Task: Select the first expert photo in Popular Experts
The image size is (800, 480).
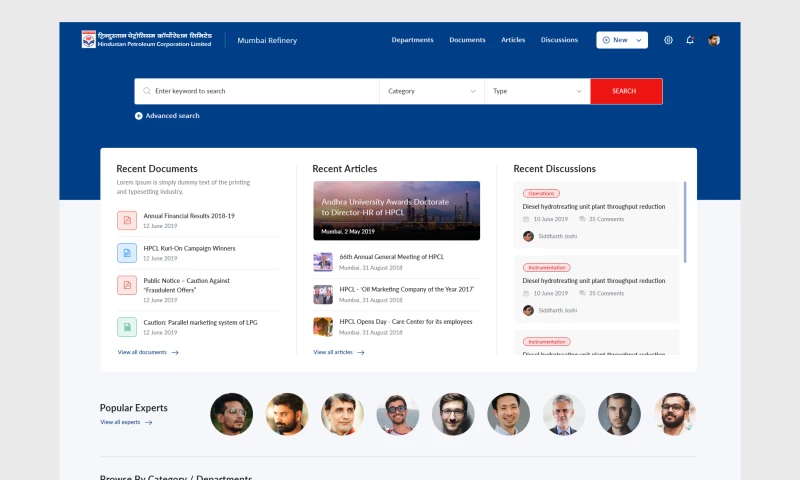Action: pos(231,413)
